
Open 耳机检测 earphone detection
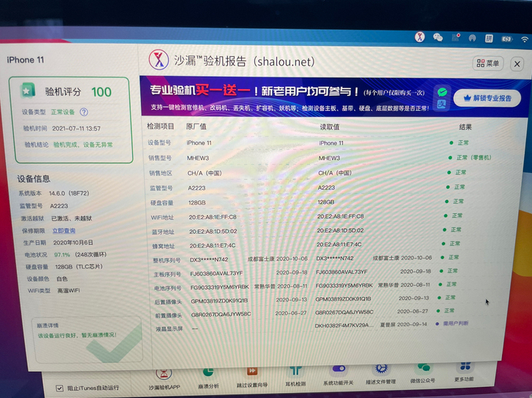click(x=295, y=376)
